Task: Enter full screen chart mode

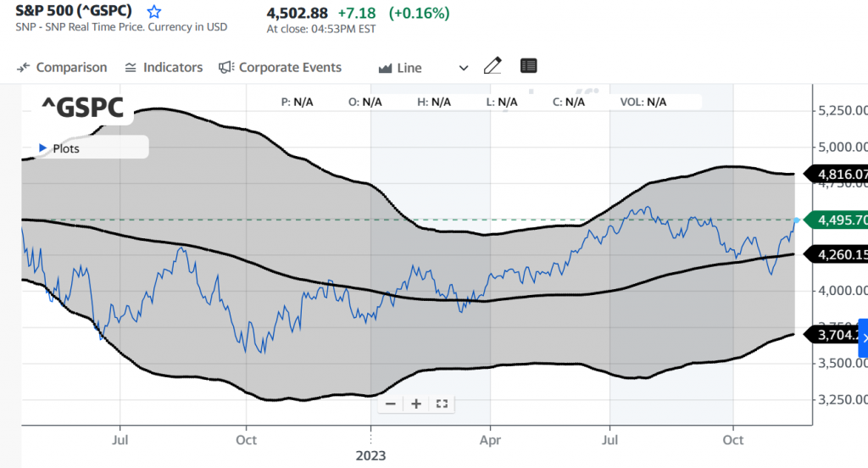Action: pos(442,404)
